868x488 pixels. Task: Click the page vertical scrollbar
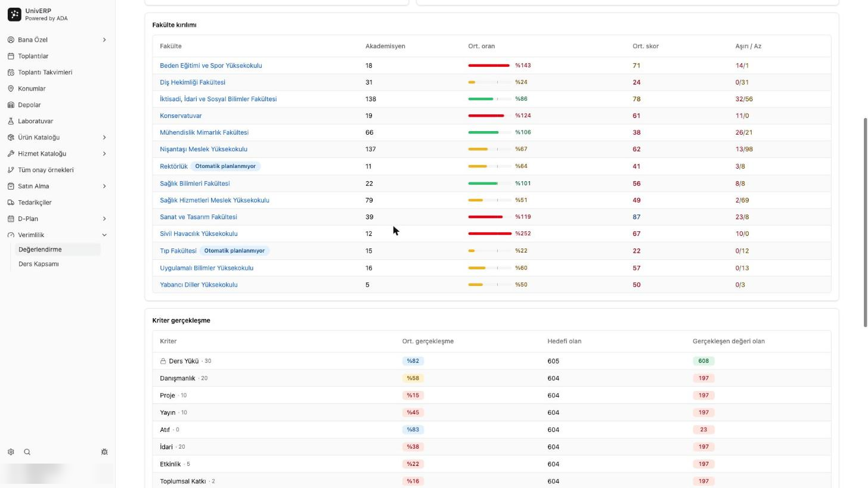pyautogui.click(x=866, y=222)
